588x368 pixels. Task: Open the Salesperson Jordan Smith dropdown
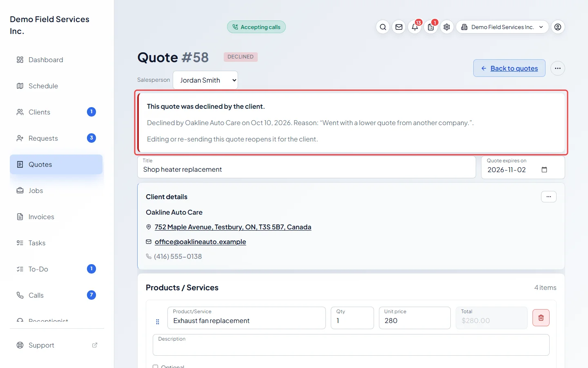[205, 80]
